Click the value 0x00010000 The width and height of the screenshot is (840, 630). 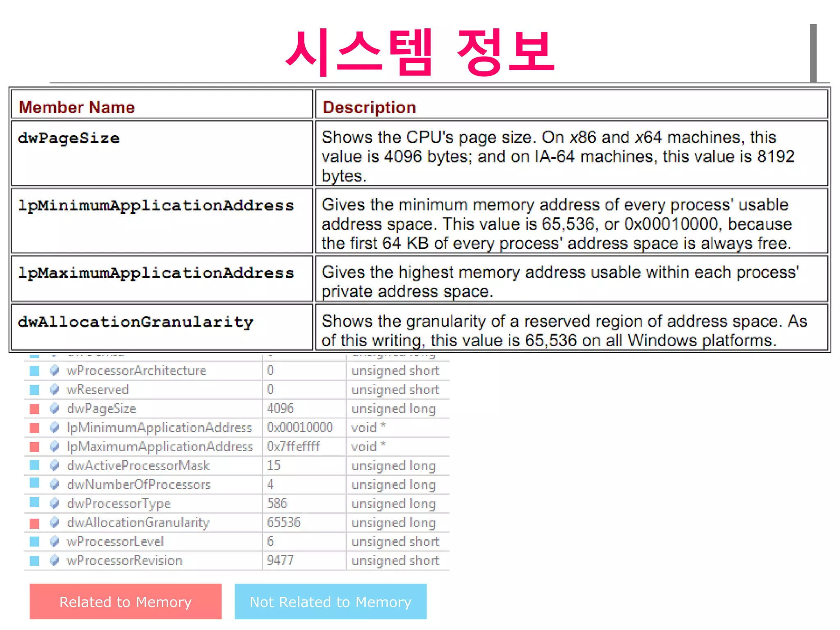click(300, 427)
